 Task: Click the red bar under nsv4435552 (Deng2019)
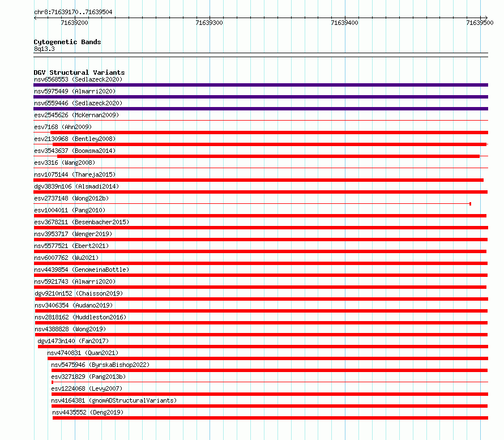click(270, 418)
